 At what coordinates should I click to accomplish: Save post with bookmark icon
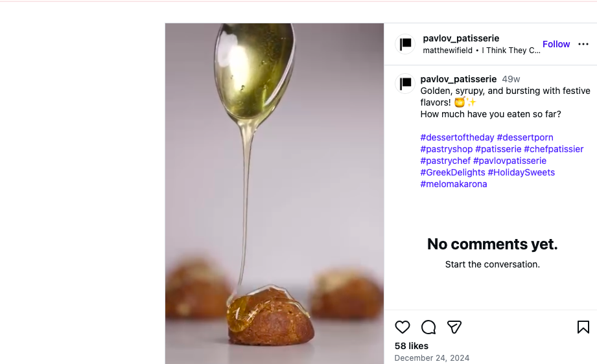click(x=583, y=327)
